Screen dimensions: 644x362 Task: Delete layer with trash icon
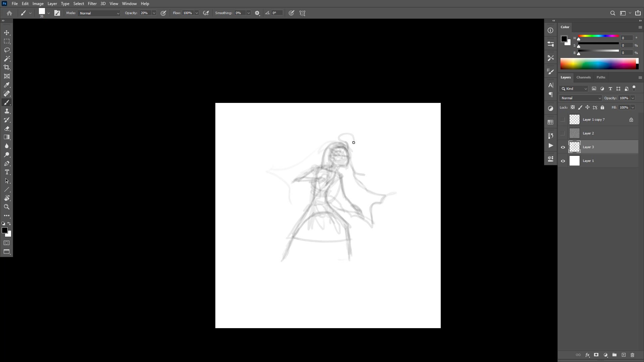point(632,355)
